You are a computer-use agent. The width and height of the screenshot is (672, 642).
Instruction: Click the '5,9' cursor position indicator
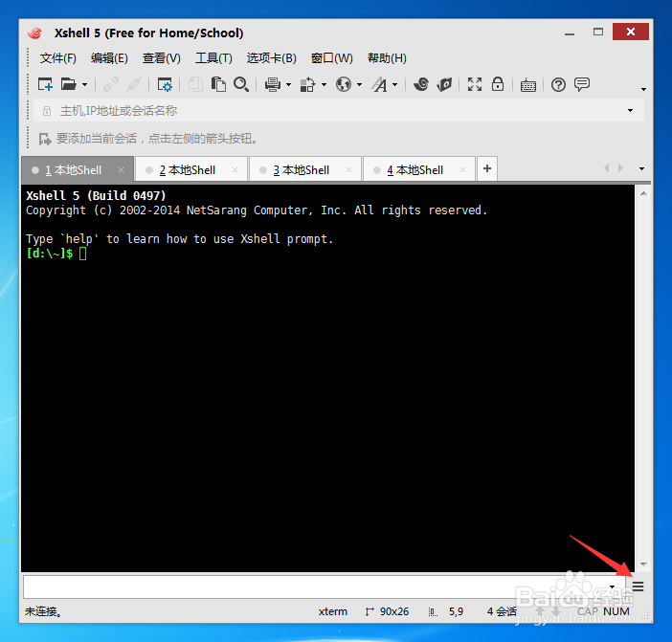[x=456, y=611]
